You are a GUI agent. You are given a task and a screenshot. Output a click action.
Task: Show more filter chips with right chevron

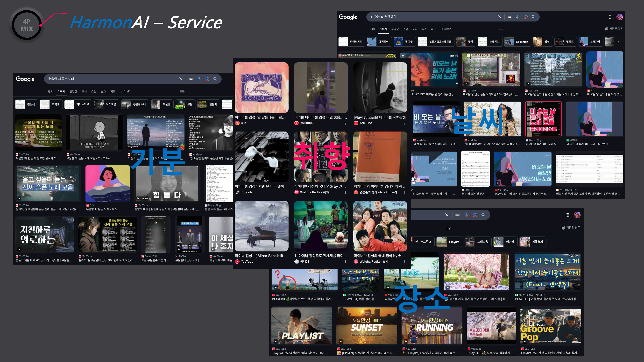618,42
